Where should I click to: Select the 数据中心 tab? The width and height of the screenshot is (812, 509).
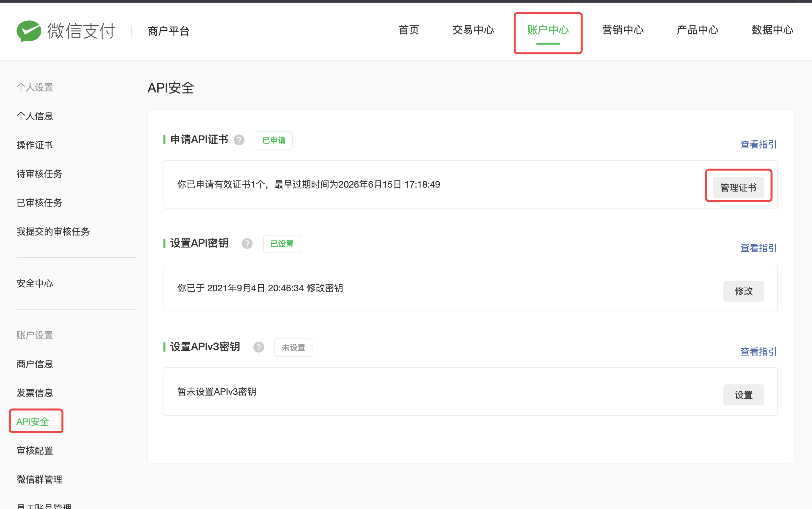772,30
